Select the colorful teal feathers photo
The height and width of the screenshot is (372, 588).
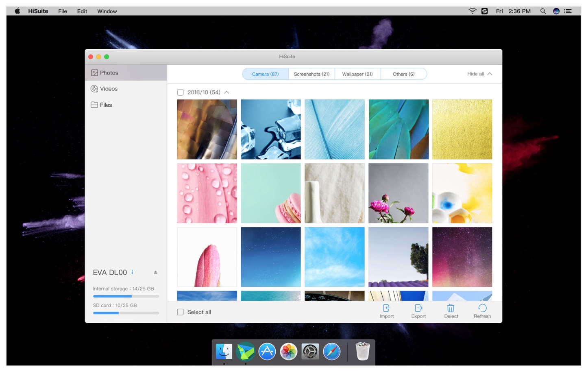tap(399, 129)
